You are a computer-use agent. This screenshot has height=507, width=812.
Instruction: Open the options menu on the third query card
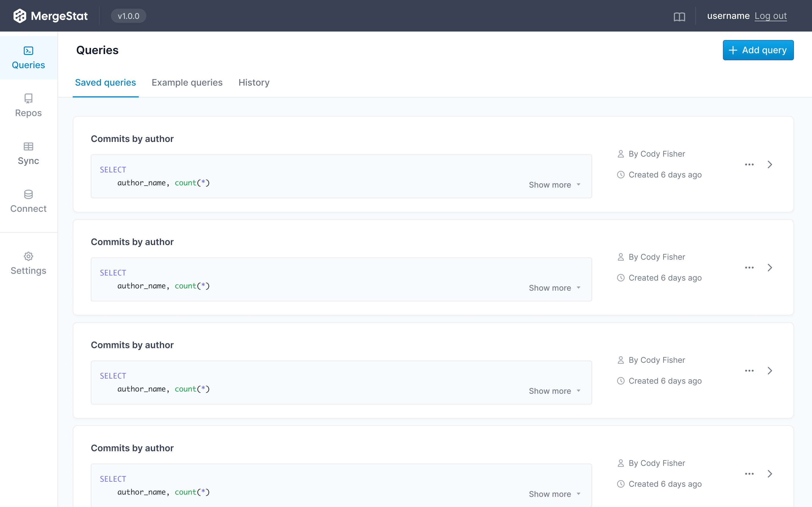pos(750,370)
